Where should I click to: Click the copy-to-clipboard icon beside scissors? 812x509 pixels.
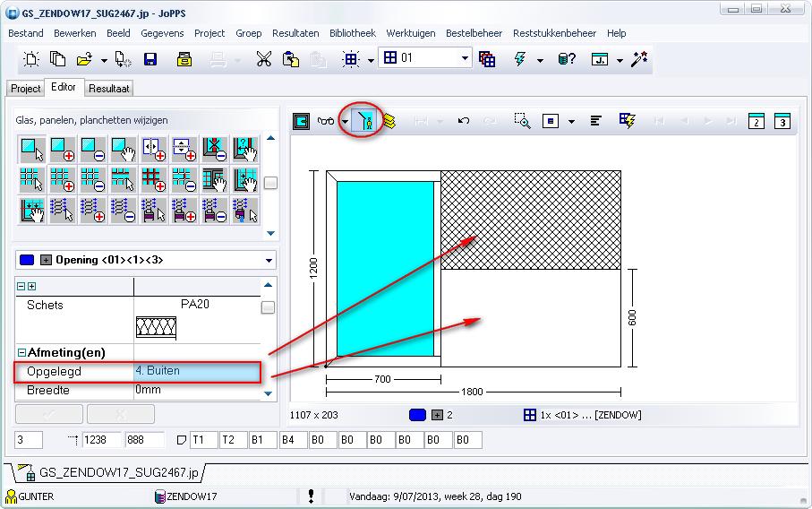point(291,59)
